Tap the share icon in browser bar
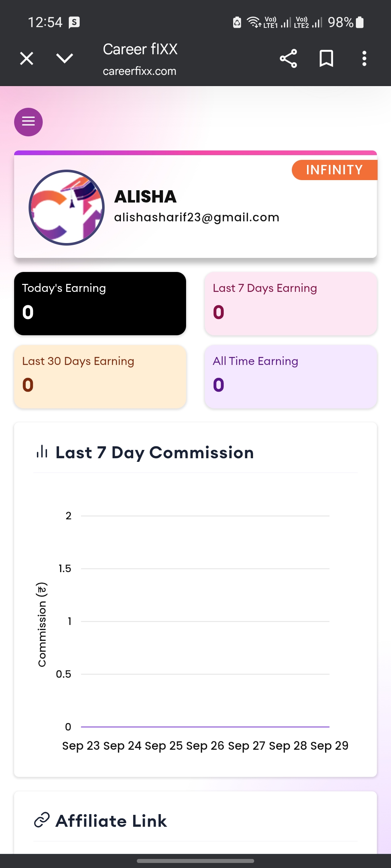This screenshot has height=868, width=391. (x=288, y=59)
